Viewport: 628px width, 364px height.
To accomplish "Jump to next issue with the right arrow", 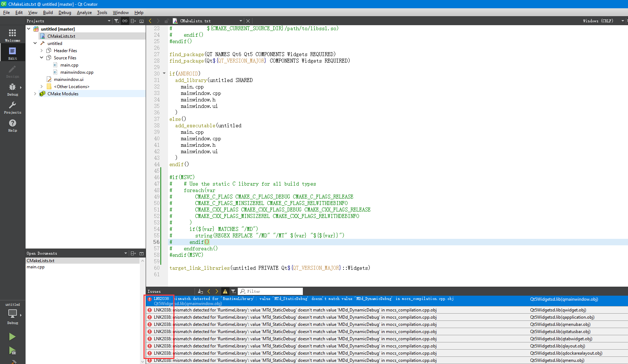I will 217,291.
